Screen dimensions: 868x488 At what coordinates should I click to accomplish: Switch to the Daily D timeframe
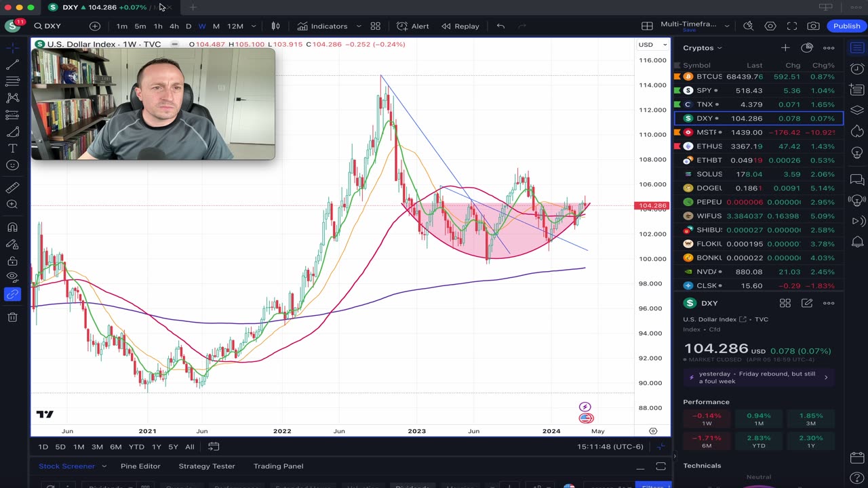189,26
